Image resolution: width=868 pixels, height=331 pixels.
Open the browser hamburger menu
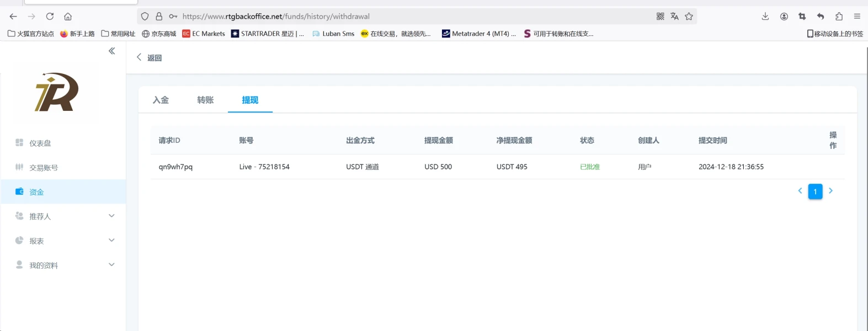(x=857, y=17)
